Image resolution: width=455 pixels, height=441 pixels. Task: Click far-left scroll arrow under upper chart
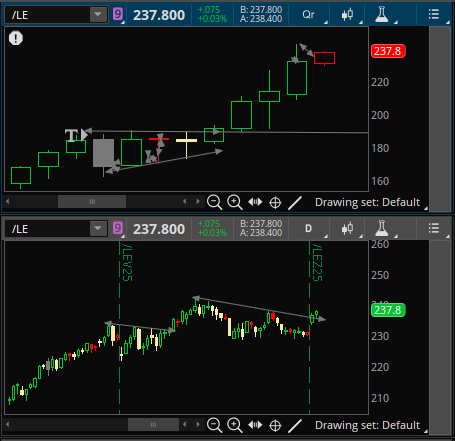point(8,201)
